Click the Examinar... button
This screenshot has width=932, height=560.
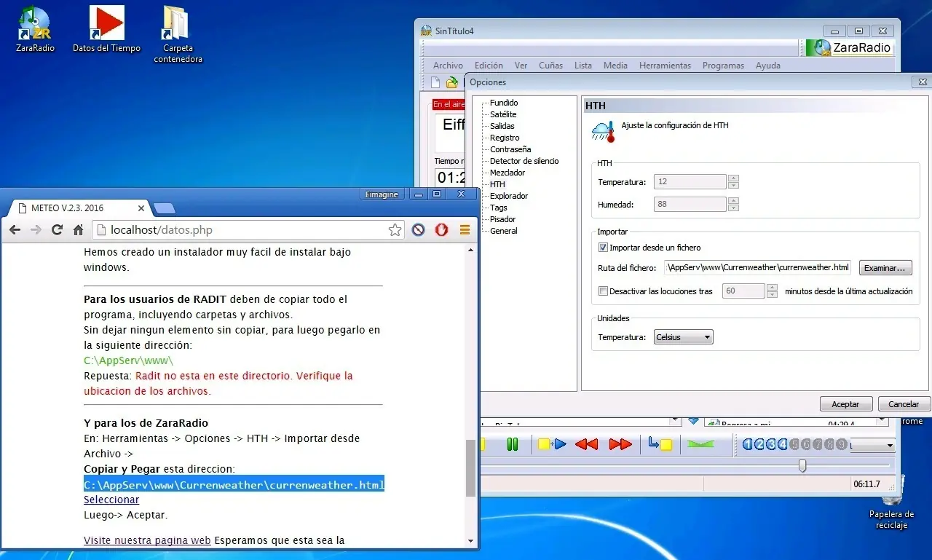(885, 268)
